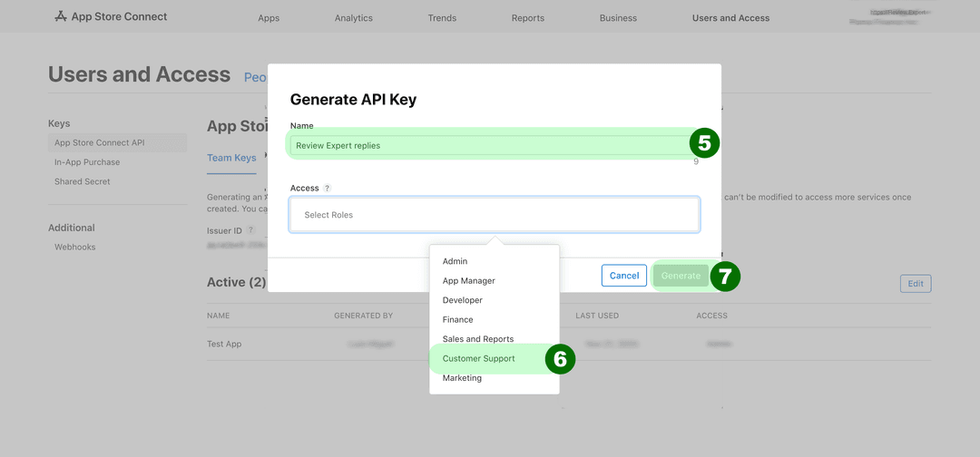
Task: Switch to the Team Keys tab
Action: tap(231, 158)
